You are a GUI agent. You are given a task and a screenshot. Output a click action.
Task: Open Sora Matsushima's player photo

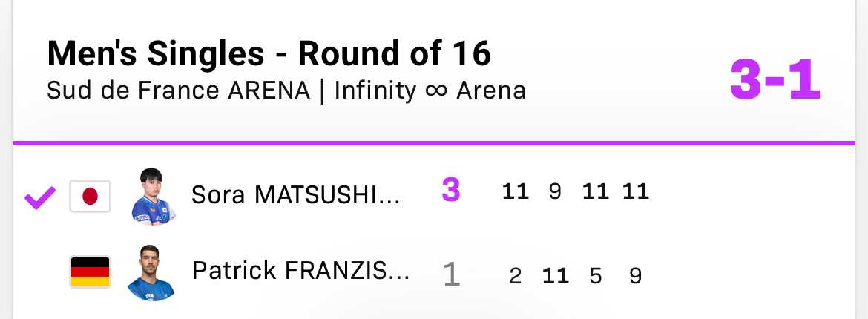(154, 196)
